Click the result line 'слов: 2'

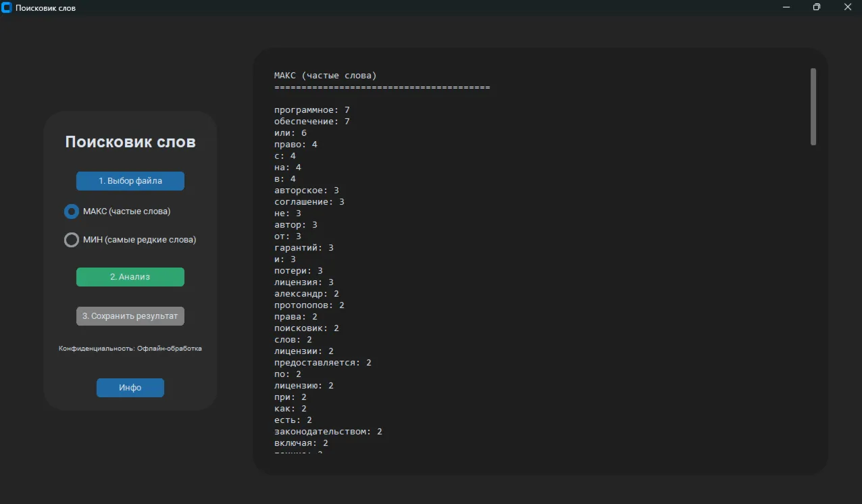(x=293, y=340)
